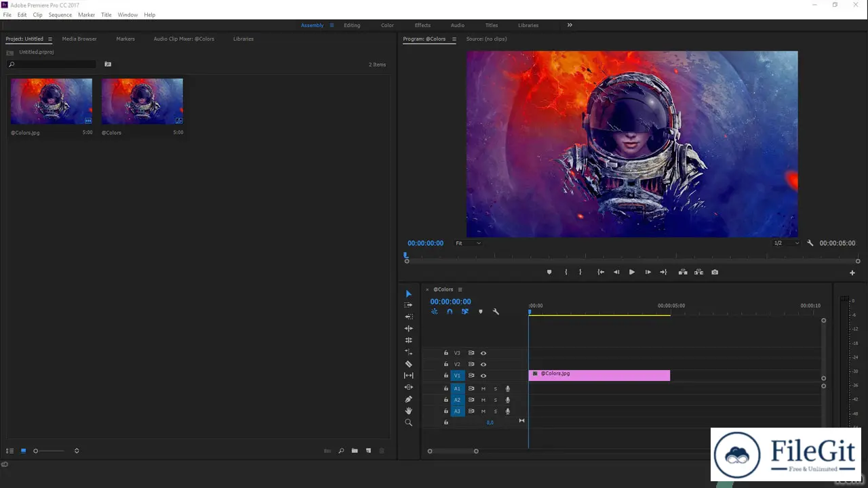The width and height of the screenshot is (868, 488).
Task: Open Assembly workspace menu
Action: 332,25
